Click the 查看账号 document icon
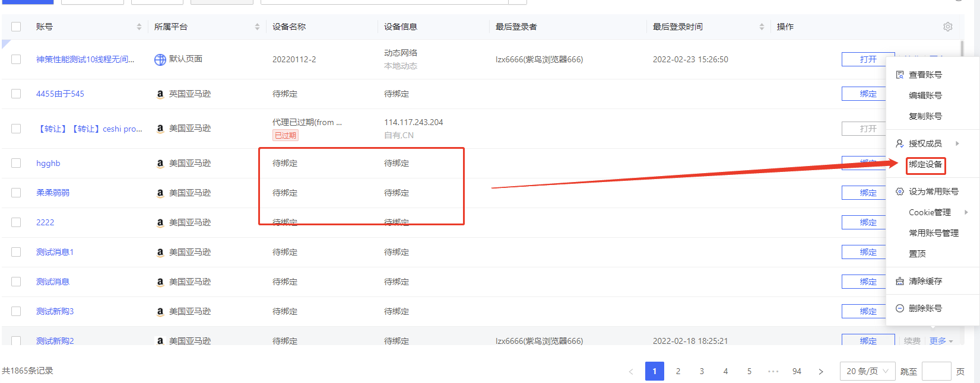The width and height of the screenshot is (980, 383). pyautogui.click(x=900, y=75)
